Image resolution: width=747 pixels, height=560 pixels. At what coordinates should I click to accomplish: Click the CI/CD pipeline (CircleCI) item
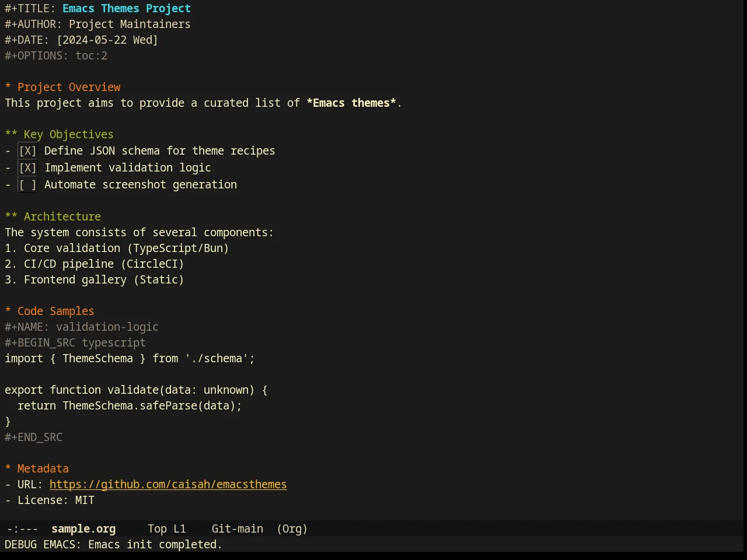point(95,264)
